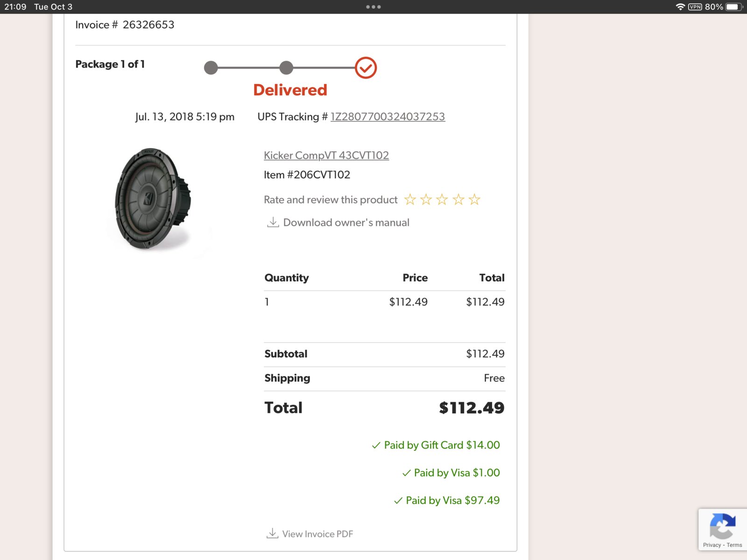The width and height of the screenshot is (747, 560).
Task: Open View Invoice PDF
Action: coord(317,534)
